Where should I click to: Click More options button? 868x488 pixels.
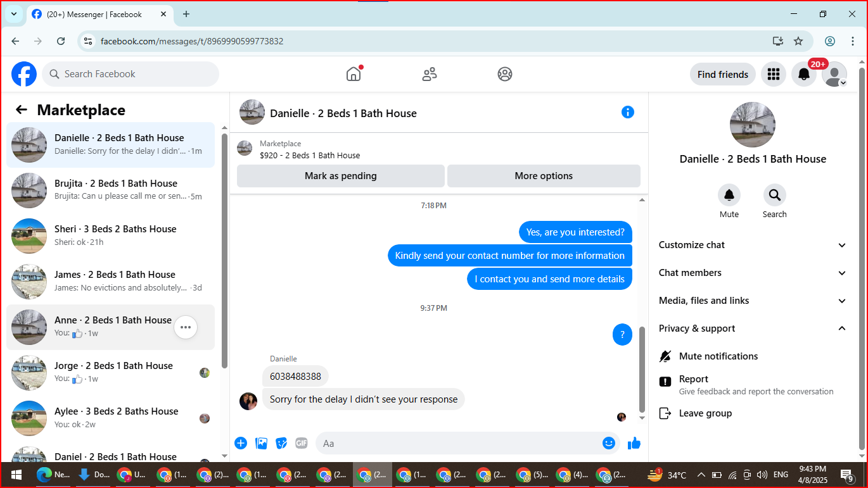point(544,176)
